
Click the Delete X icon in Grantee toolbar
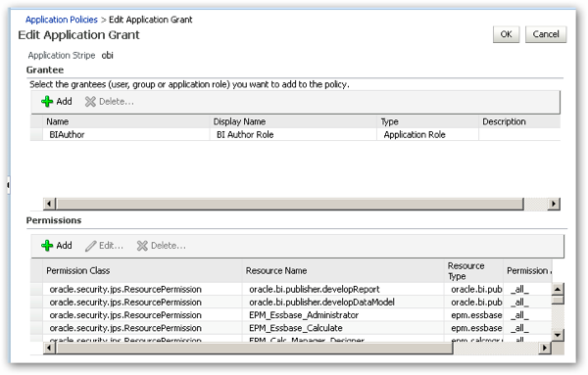(x=90, y=102)
